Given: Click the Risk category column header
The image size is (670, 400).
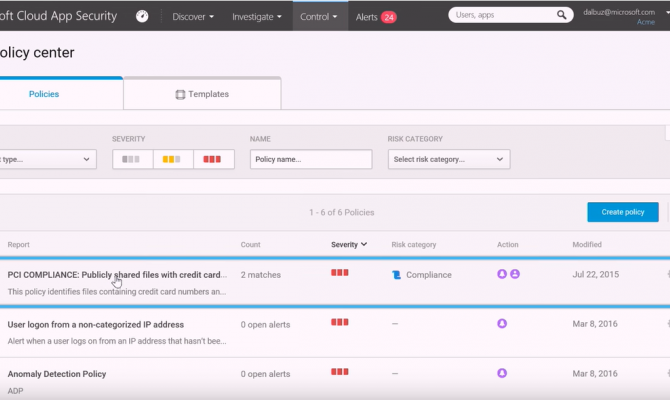Looking at the screenshot, I should [414, 244].
